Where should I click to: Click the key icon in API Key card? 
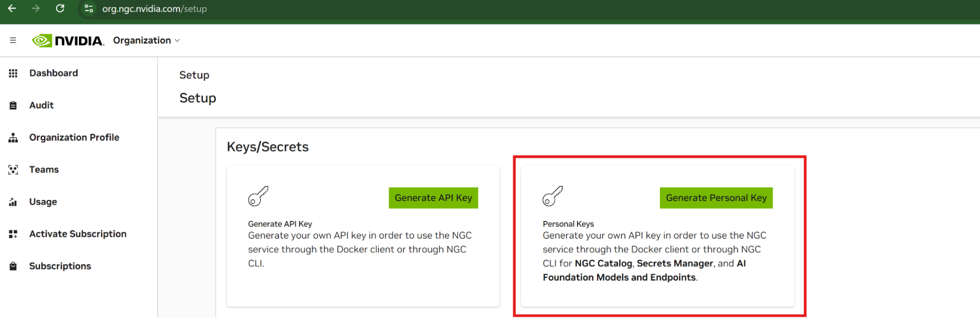pyautogui.click(x=258, y=196)
